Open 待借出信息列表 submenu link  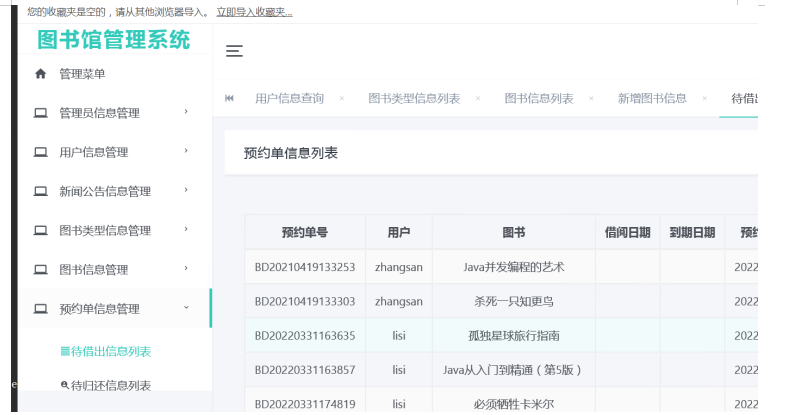(x=111, y=351)
